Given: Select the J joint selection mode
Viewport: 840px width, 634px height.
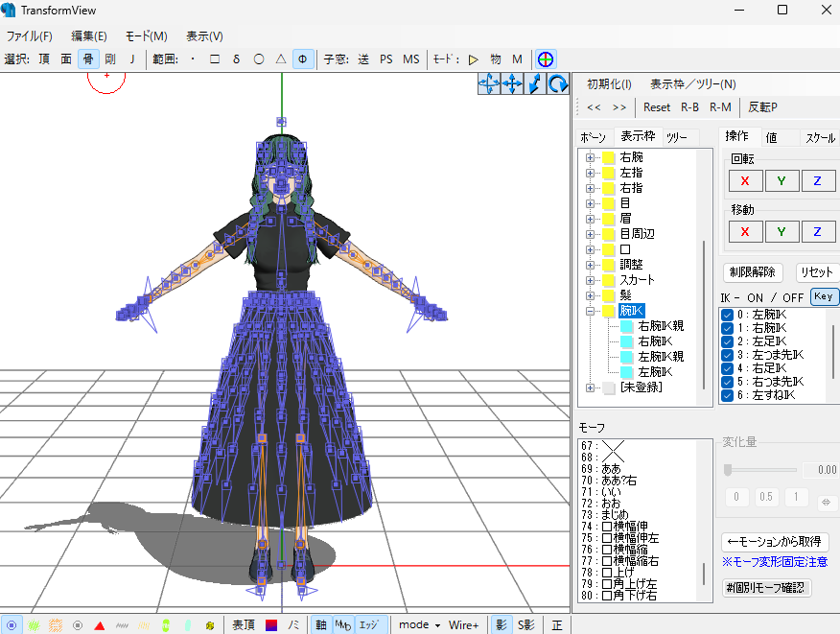Looking at the screenshot, I should tap(131, 59).
